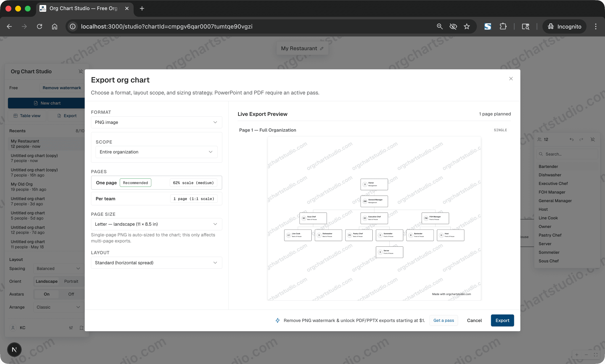
Task: Click the round N badge icon
Action: pyautogui.click(x=14, y=350)
